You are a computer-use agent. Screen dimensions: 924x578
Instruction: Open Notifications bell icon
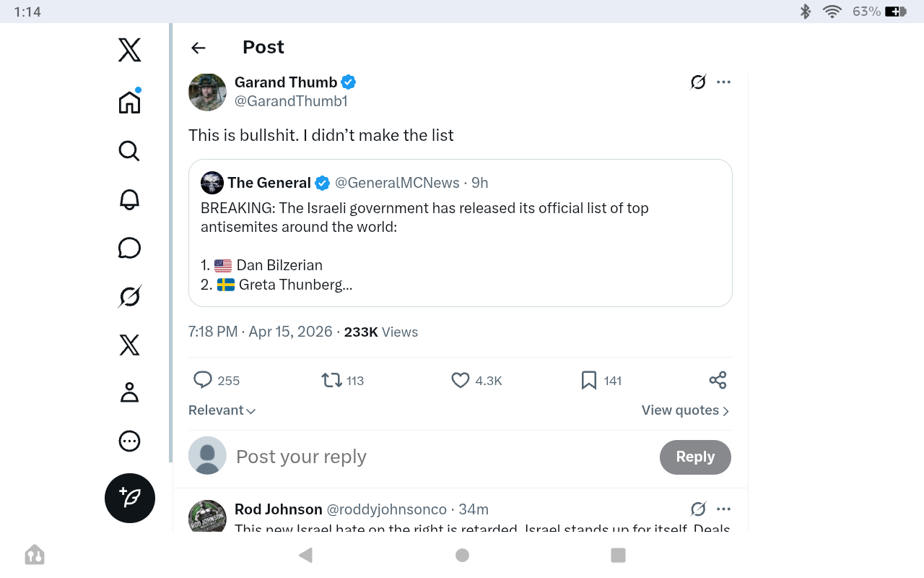(129, 199)
